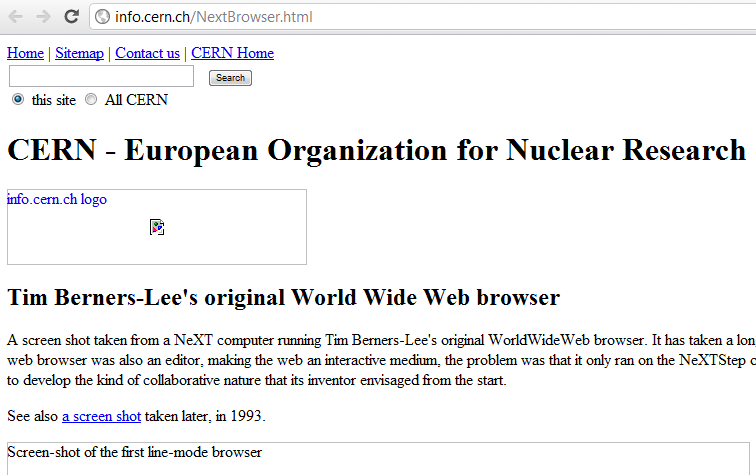Click the browser Back arrow button
This screenshot has width=756, height=475.
point(16,16)
